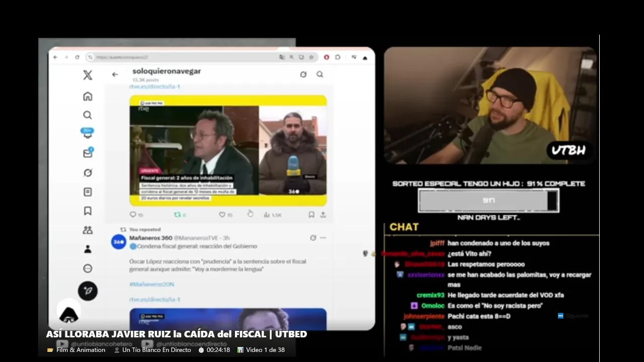644x362 pixels.
Task: Like the Fiscal general tweet
Action: (225, 215)
